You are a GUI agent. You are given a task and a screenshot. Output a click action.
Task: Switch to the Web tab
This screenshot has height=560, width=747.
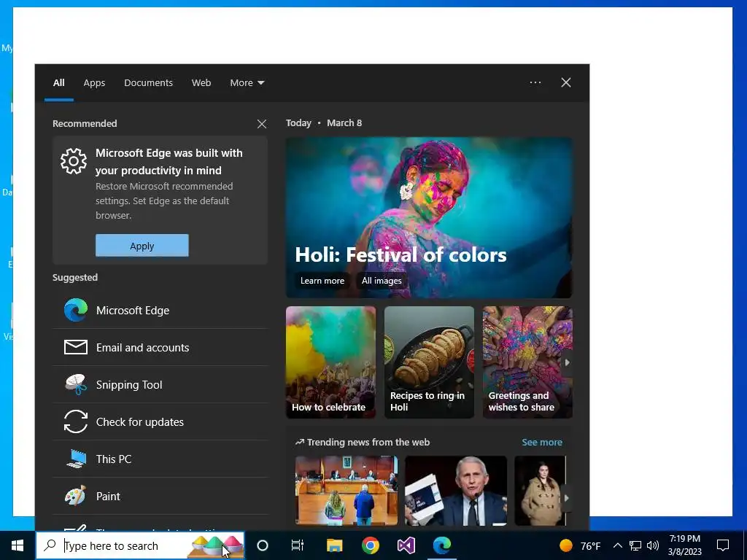click(x=201, y=83)
